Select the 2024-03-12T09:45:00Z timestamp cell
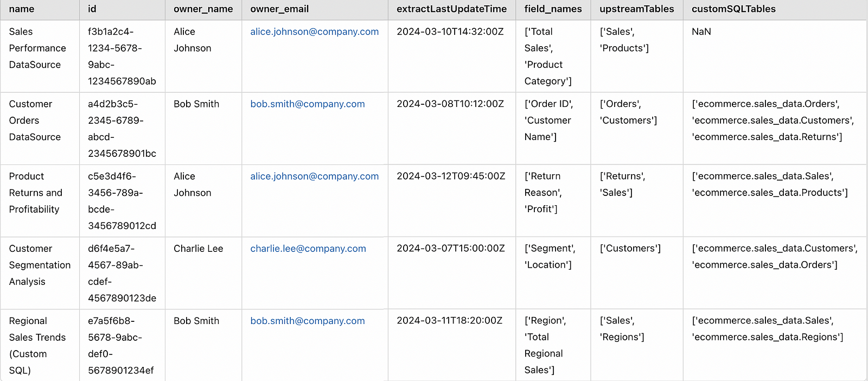 (x=450, y=176)
